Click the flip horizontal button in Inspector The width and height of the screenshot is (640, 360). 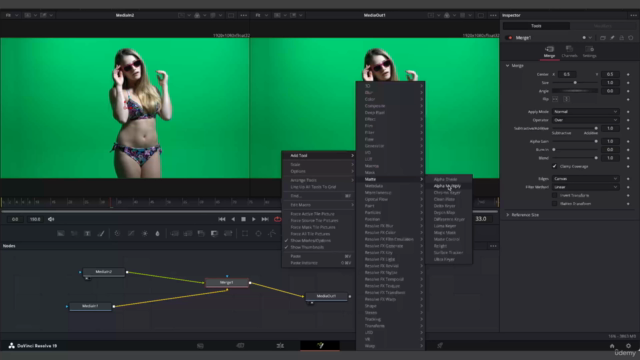point(555,99)
